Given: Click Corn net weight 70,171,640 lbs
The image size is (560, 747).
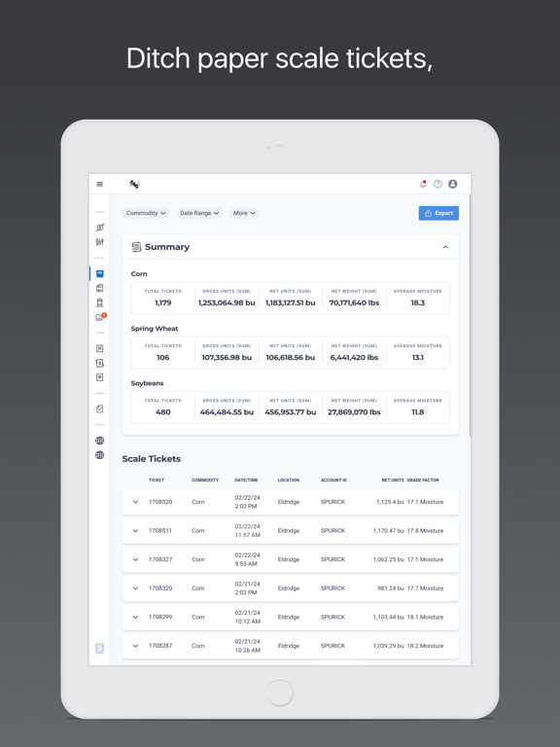Looking at the screenshot, I should point(354,302).
